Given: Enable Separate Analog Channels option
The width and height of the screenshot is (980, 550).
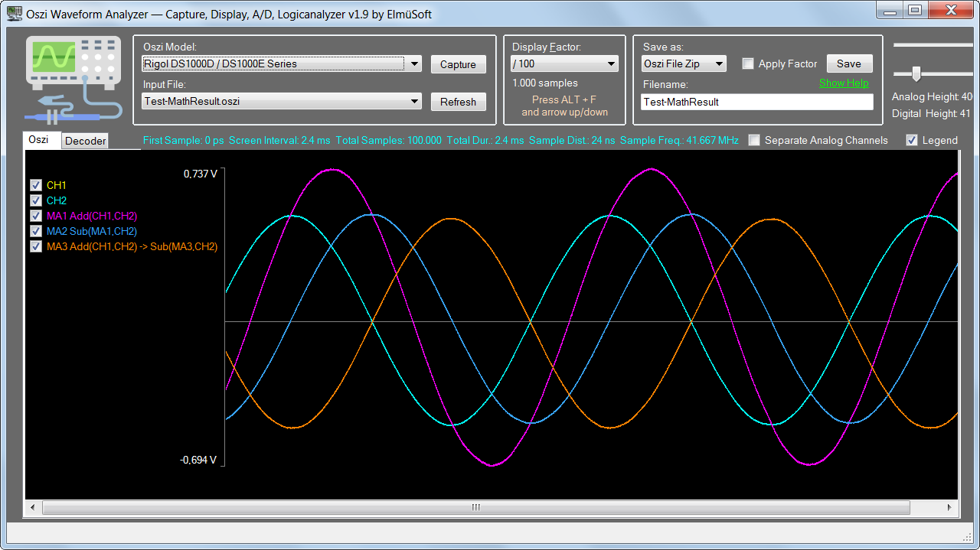Looking at the screenshot, I should 755,140.
